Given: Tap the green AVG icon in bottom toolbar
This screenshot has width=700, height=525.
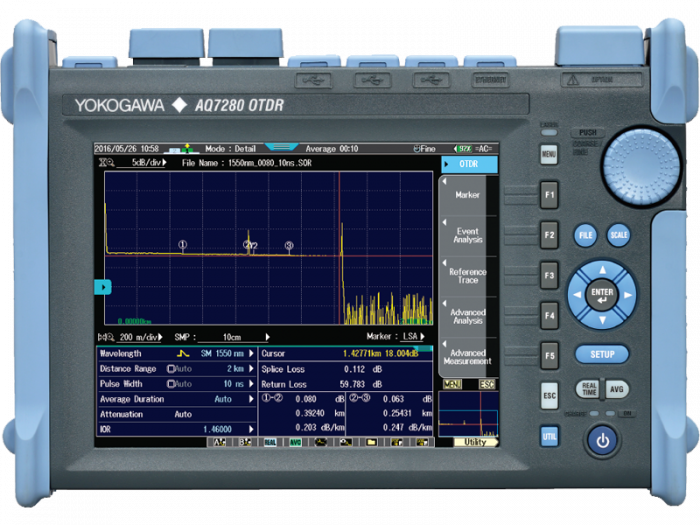Looking at the screenshot, I should [296, 442].
